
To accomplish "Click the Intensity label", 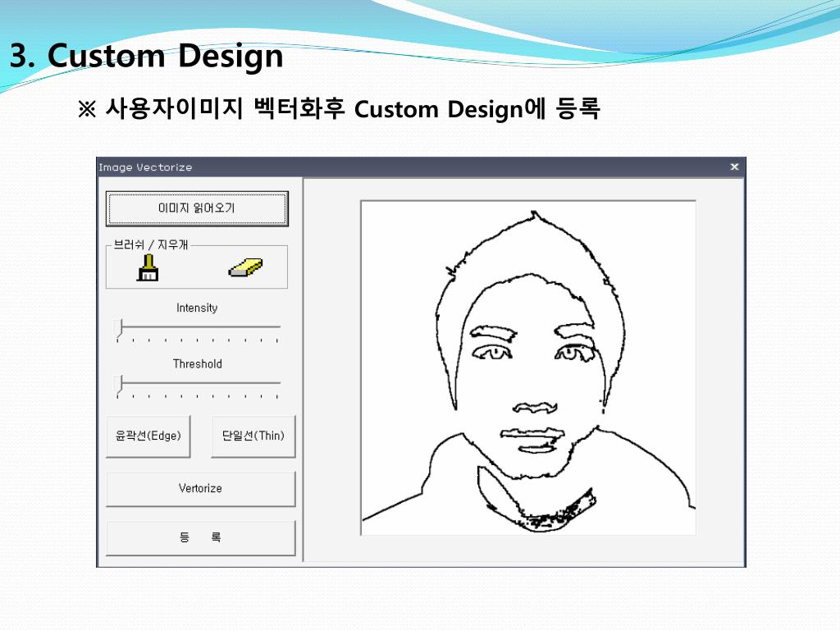I will tap(197, 308).
